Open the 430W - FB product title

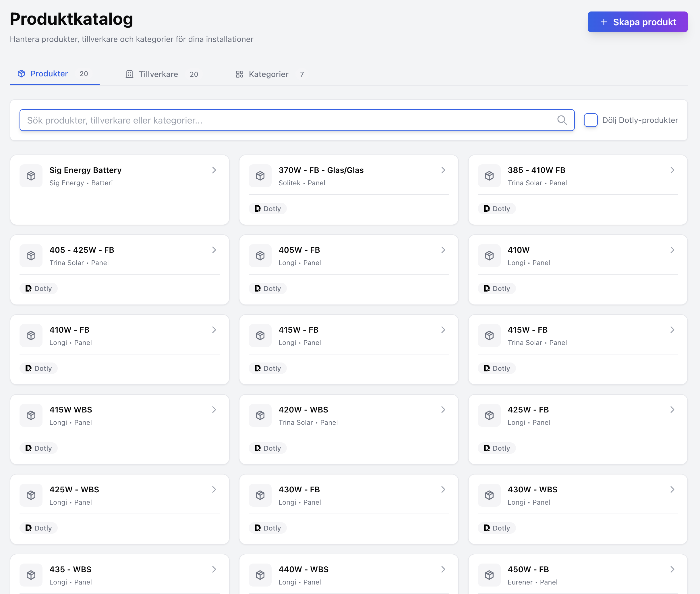click(299, 489)
